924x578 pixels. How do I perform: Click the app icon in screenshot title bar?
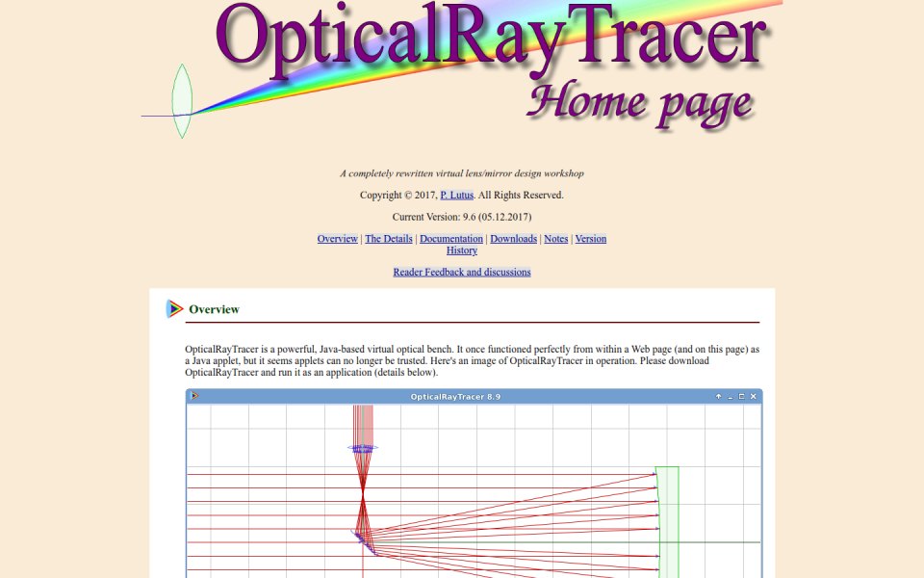tap(194, 396)
